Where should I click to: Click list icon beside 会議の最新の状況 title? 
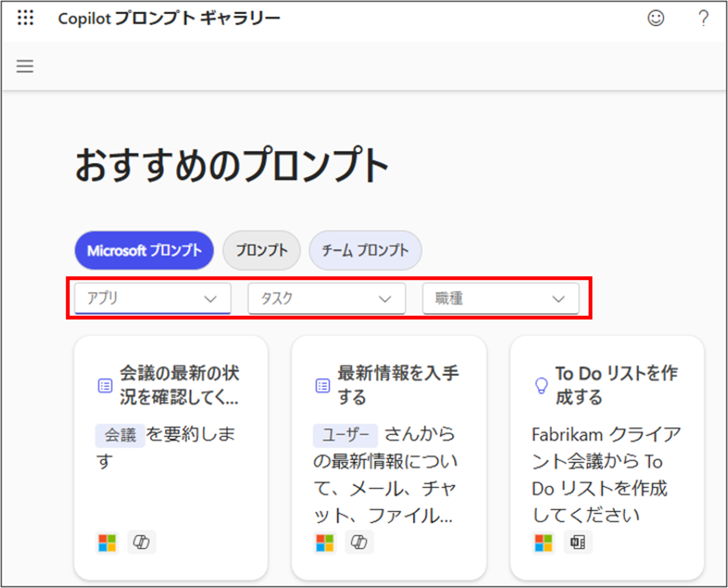105,386
